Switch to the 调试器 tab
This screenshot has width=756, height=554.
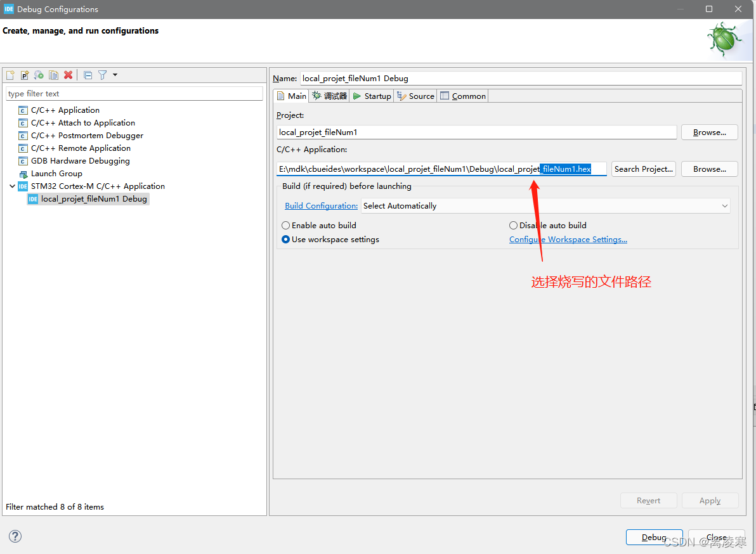click(329, 96)
